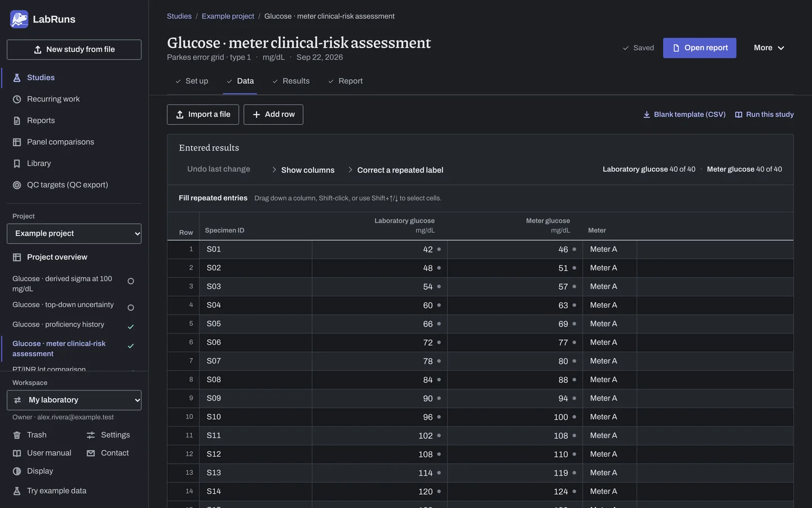Open Studies via its flask icon
The width and height of the screenshot is (812, 508).
pos(17,78)
